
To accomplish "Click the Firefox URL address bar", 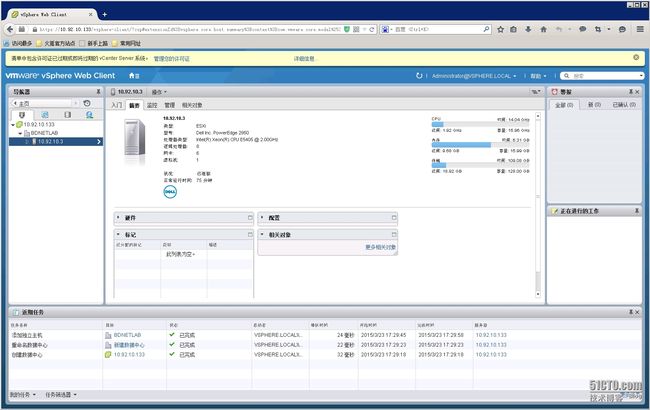I will click(191, 29).
